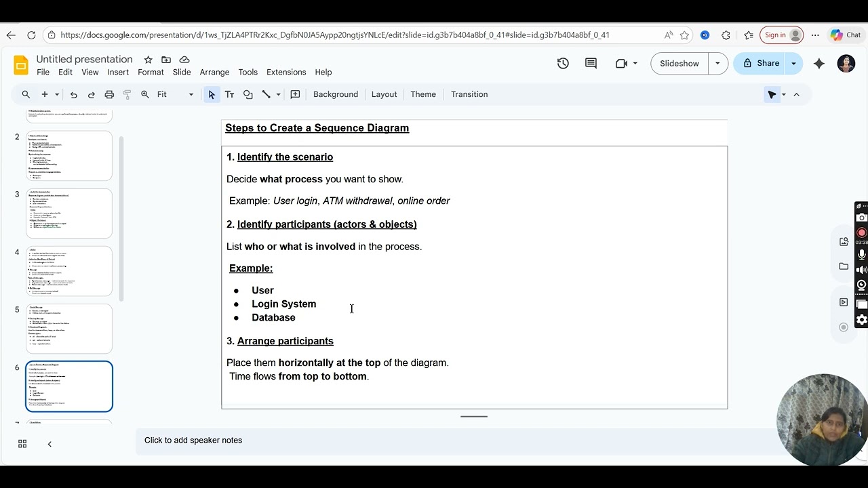
Task: Open the Search menus magnifier tool
Action: point(26,94)
